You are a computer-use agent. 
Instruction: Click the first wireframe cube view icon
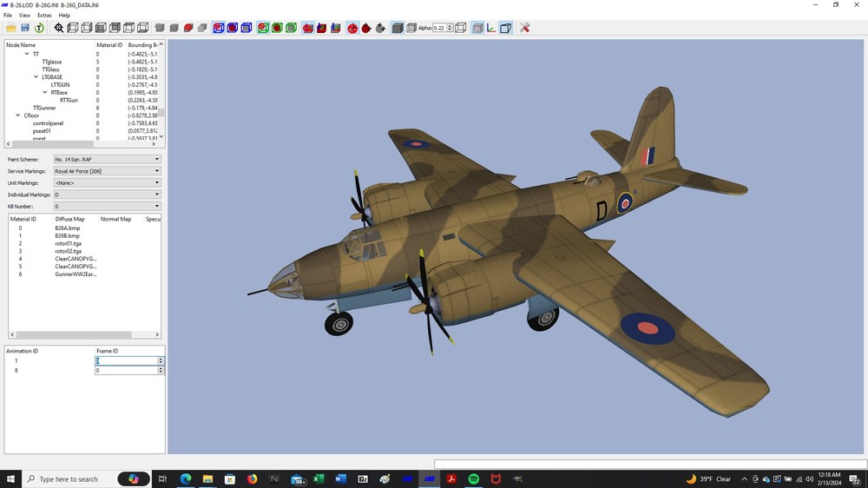(x=73, y=28)
